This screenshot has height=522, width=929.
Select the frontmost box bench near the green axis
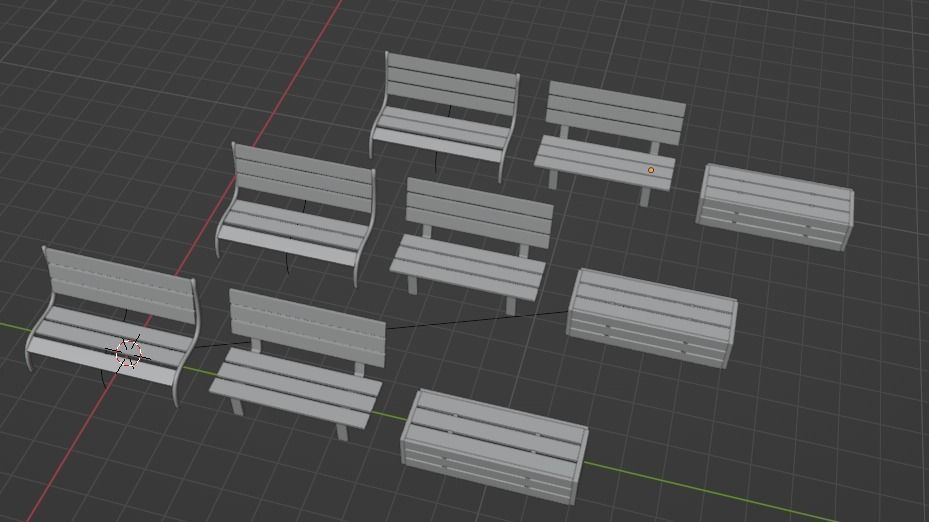tap(495, 446)
